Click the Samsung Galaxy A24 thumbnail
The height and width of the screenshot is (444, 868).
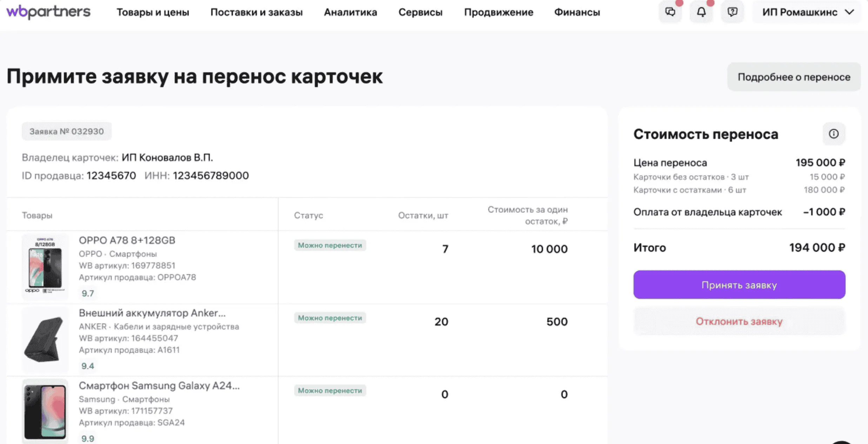click(45, 410)
